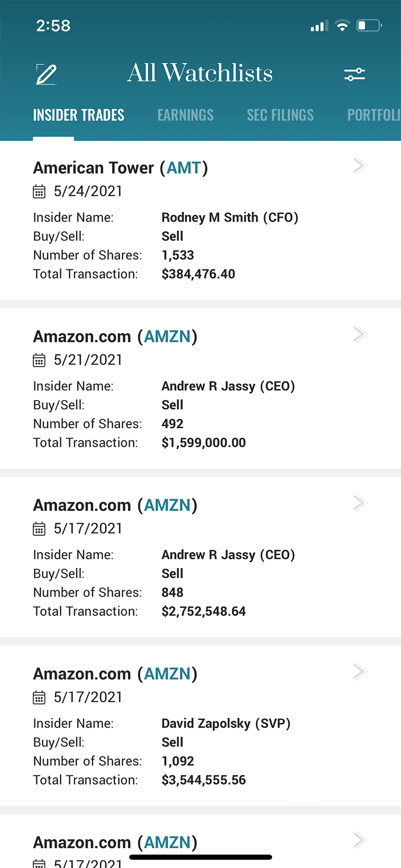401x868 pixels.
Task: Open the David Zapolsky trade chevron
Action: (360, 671)
